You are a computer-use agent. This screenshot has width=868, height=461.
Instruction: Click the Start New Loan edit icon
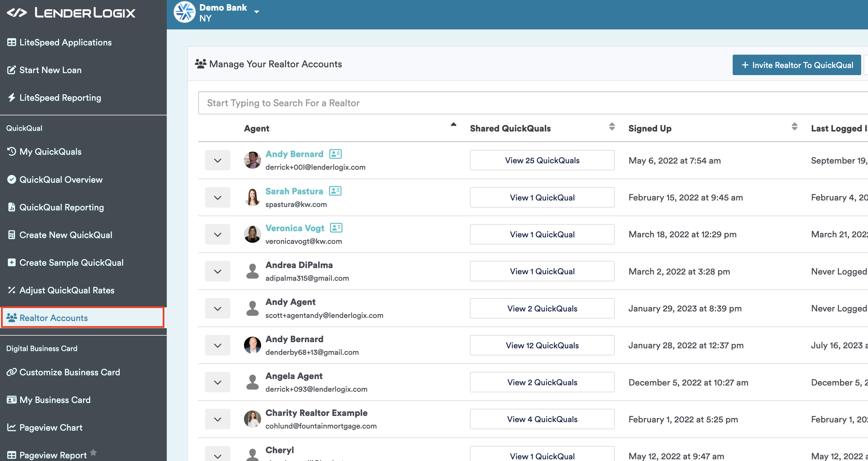(x=12, y=70)
